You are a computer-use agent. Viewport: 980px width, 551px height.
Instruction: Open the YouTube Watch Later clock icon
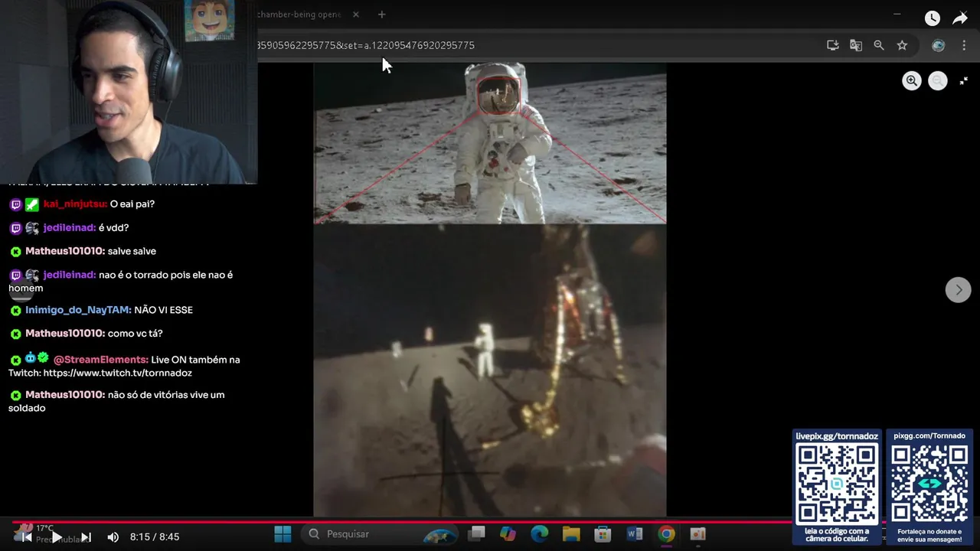(932, 18)
